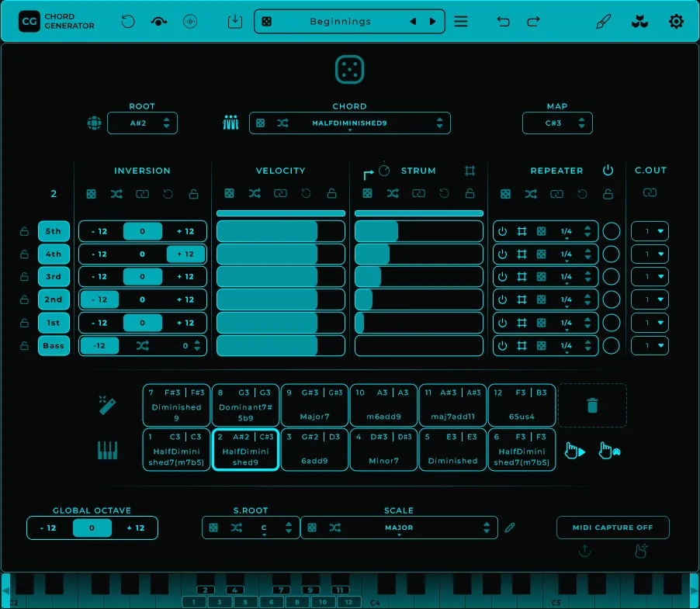Screen dimensions: 700x609
Task: Click the pencil icon to edit the scale
Action: click(x=510, y=528)
